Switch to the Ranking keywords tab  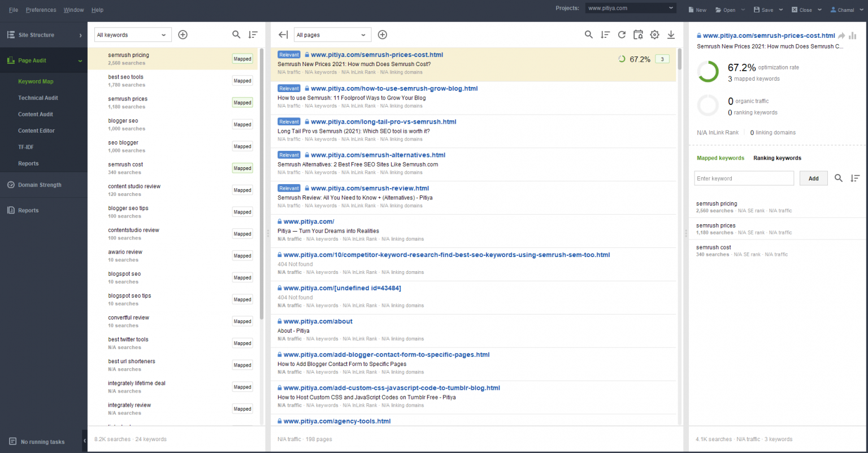pyautogui.click(x=777, y=158)
